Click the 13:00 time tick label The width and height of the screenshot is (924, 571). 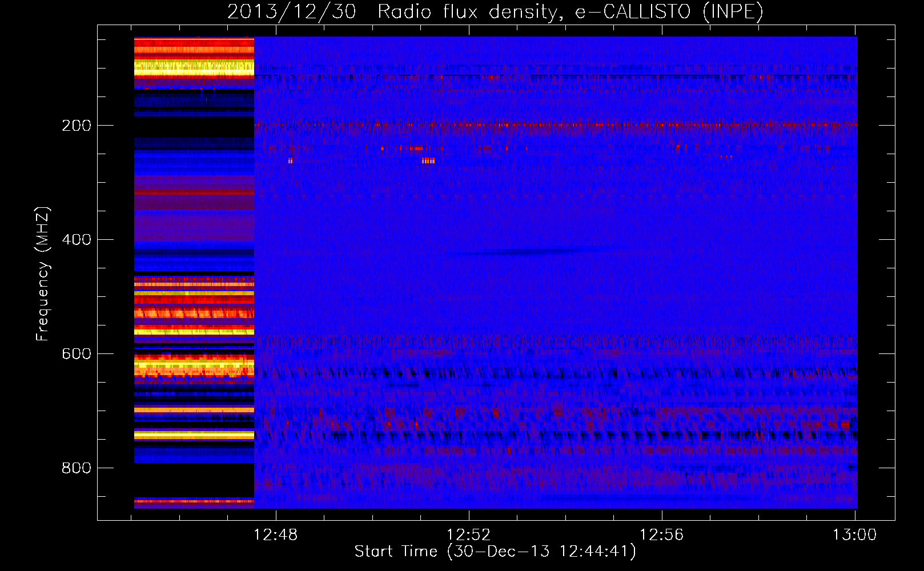point(855,535)
